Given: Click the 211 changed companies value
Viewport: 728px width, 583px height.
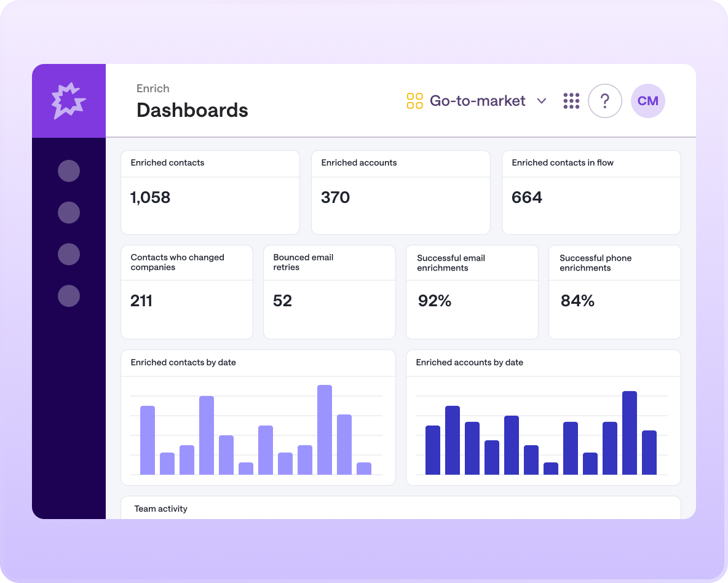Looking at the screenshot, I should (x=141, y=301).
